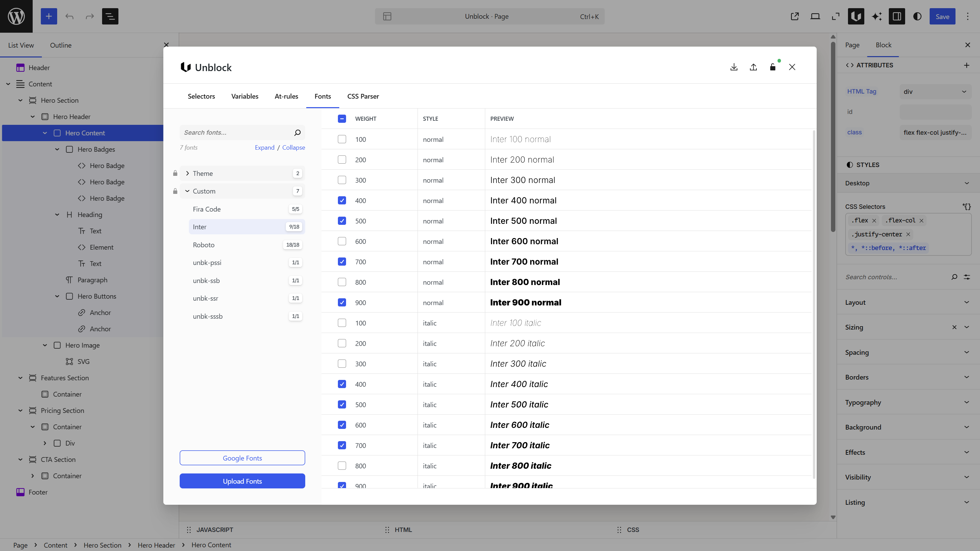Switch to the Outline tab
The width and height of the screenshot is (980, 551).
(x=60, y=45)
